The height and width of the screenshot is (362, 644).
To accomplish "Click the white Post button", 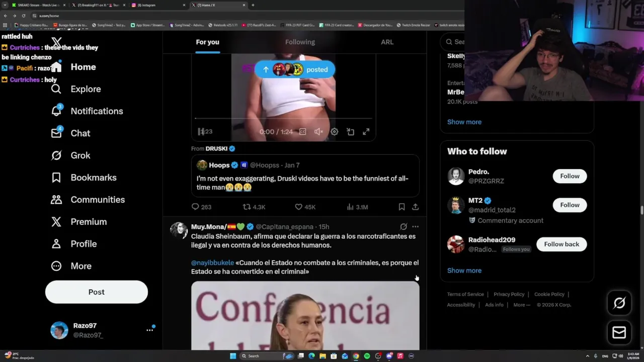I will click(97, 292).
